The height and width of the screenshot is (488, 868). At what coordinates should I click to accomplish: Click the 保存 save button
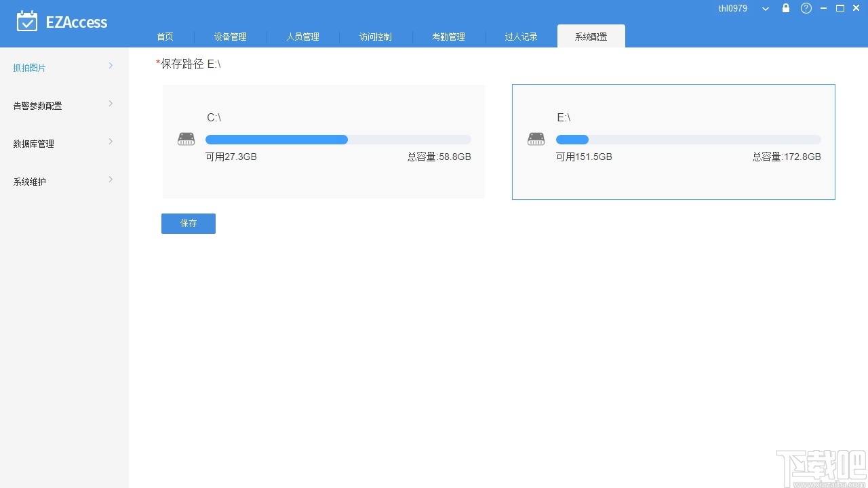pyautogui.click(x=188, y=223)
